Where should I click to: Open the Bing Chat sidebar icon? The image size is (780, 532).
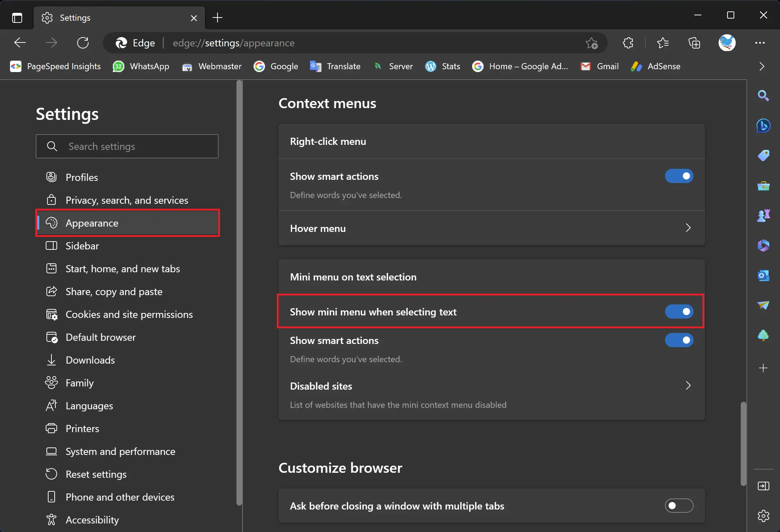pyautogui.click(x=763, y=126)
